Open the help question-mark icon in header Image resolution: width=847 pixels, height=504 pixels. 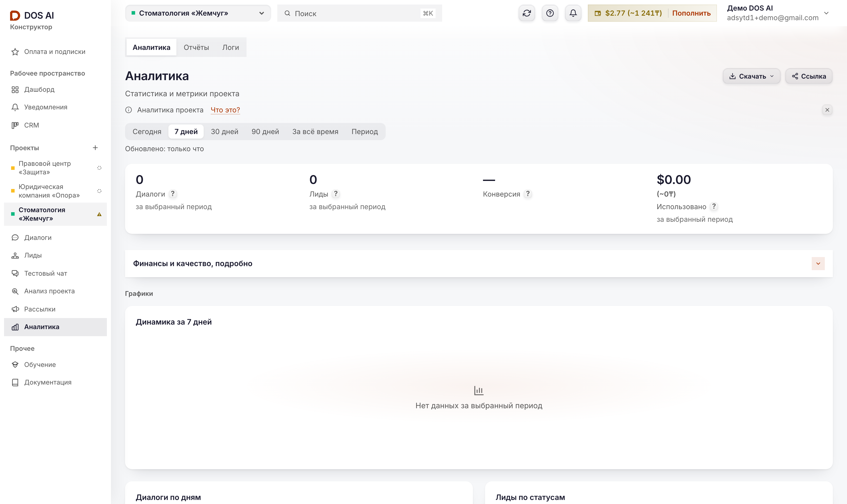click(x=550, y=13)
